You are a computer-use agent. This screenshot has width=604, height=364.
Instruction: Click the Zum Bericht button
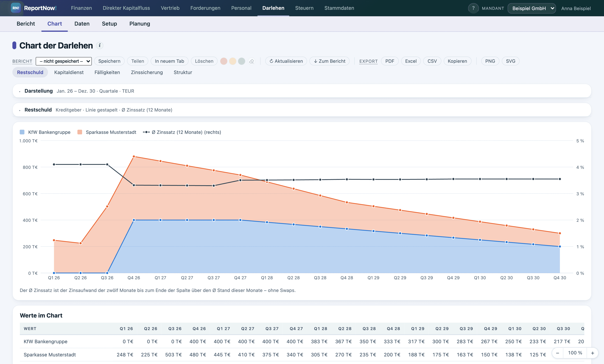pyautogui.click(x=330, y=61)
